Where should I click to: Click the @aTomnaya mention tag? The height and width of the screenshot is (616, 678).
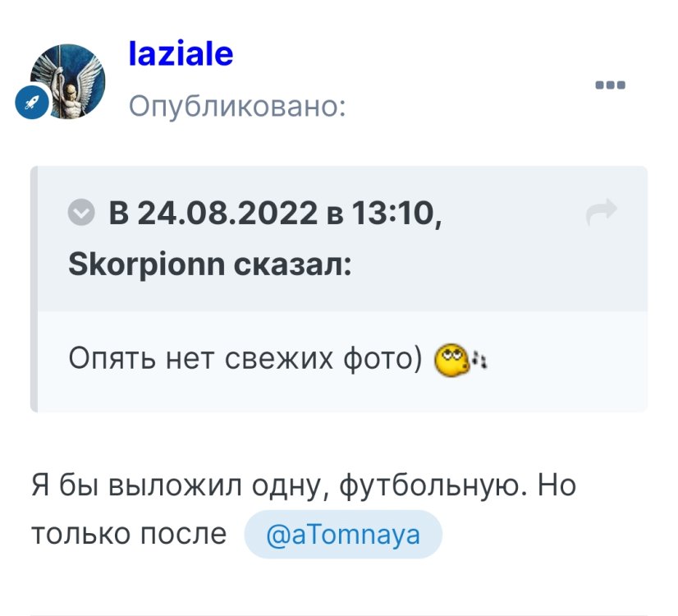click(x=343, y=535)
